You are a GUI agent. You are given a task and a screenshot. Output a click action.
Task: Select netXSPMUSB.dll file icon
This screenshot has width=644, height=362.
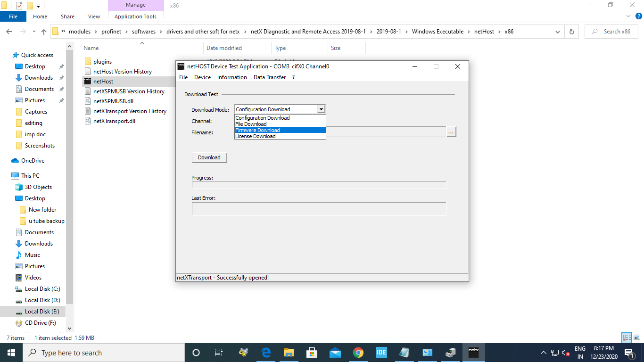click(88, 101)
